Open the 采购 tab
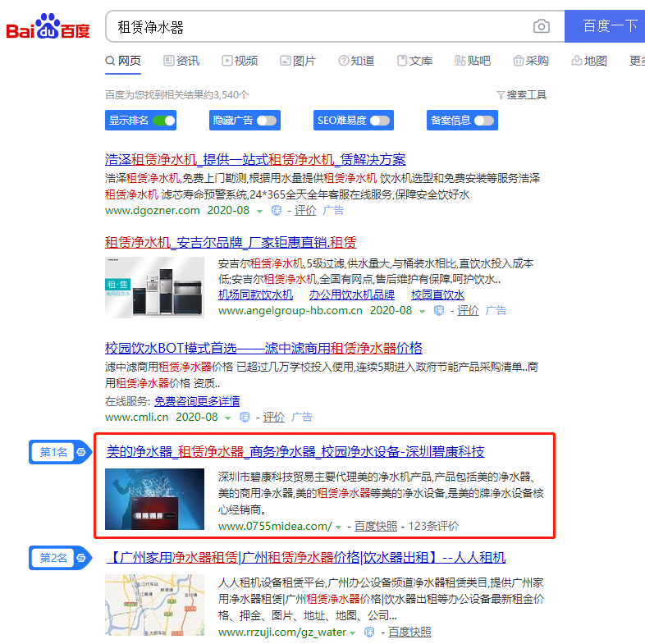The width and height of the screenshot is (645, 644). pyautogui.click(x=531, y=61)
